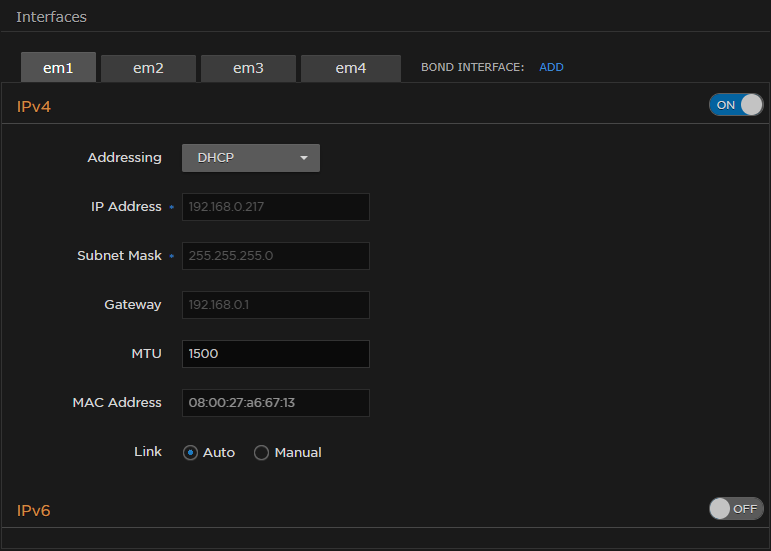Go to the em4 interface tab

point(350,68)
